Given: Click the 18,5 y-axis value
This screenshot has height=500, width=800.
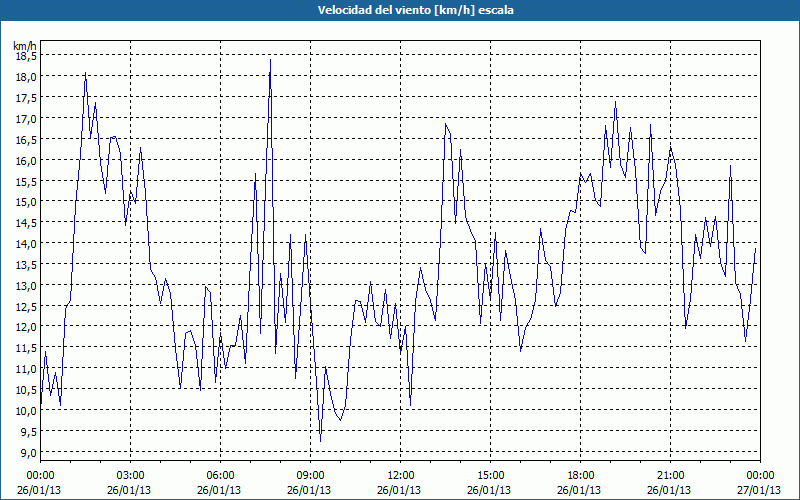Looking at the screenshot, I should (x=26, y=56).
